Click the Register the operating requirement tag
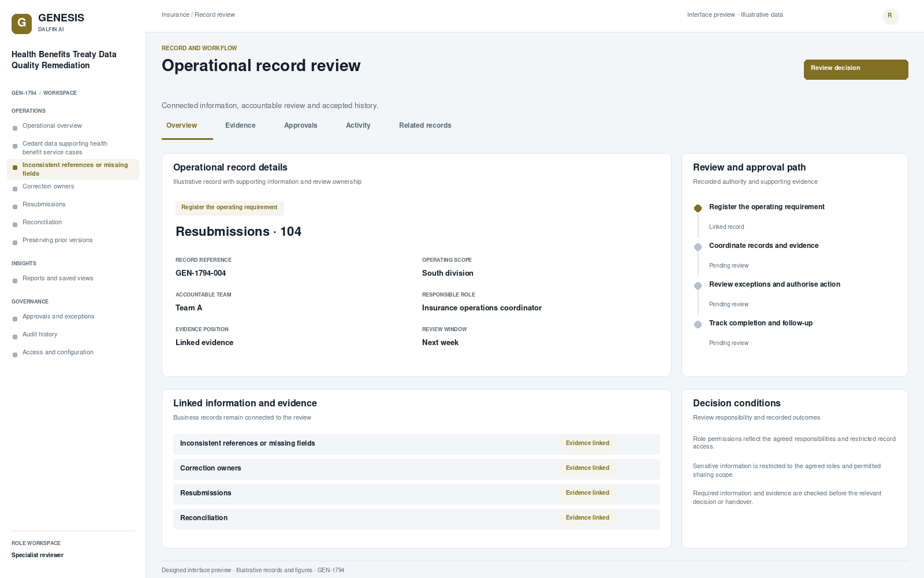Image resolution: width=924 pixels, height=578 pixels. [x=229, y=208]
